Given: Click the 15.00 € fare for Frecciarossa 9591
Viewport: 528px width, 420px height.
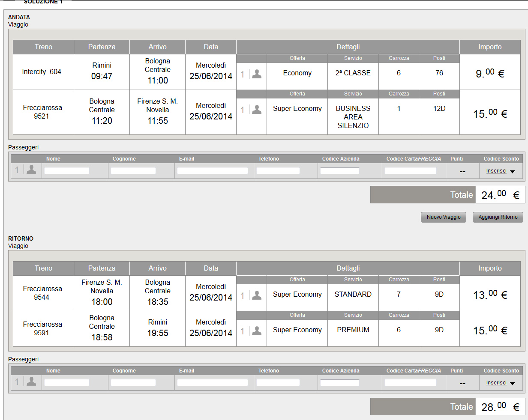Looking at the screenshot, I should [490, 330].
